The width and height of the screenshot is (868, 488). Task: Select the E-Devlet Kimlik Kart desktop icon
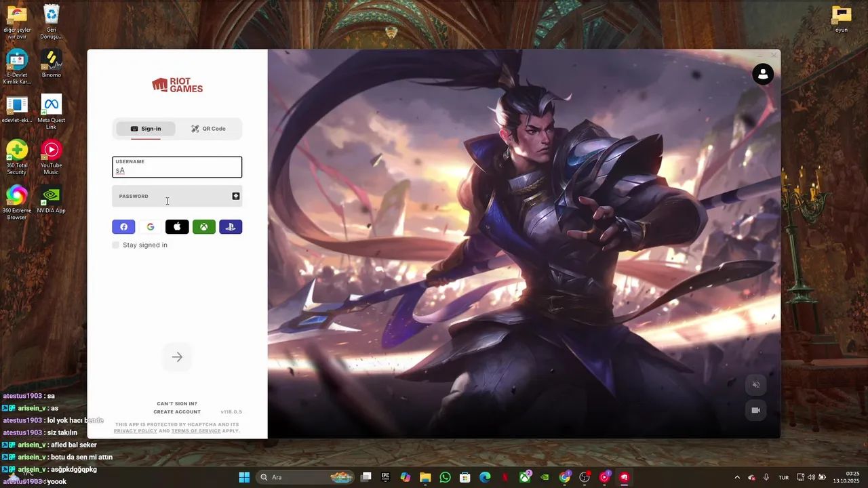pos(17,68)
